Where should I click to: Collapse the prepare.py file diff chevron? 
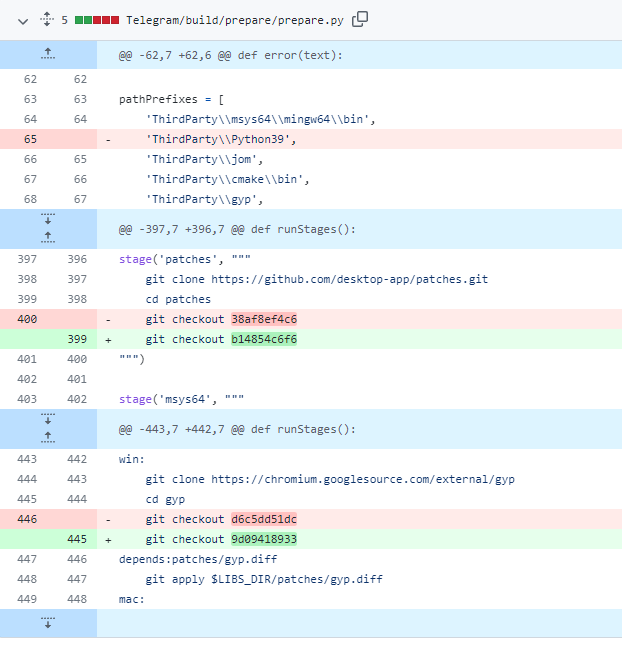[23, 21]
